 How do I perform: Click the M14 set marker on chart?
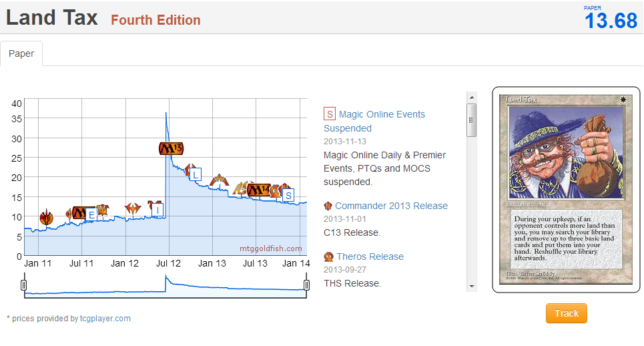coord(258,190)
